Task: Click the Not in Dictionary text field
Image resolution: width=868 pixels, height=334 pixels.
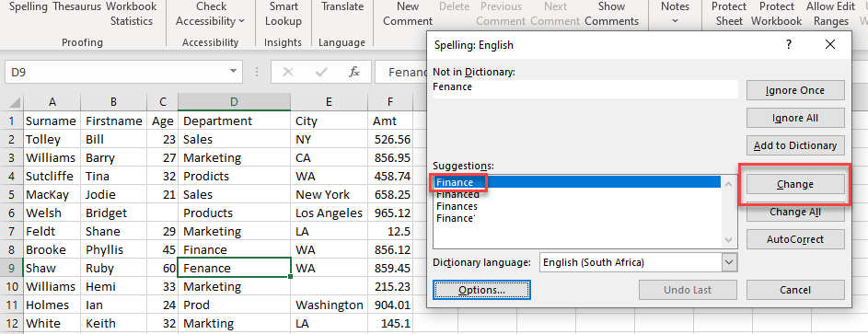Action: coord(585,89)
